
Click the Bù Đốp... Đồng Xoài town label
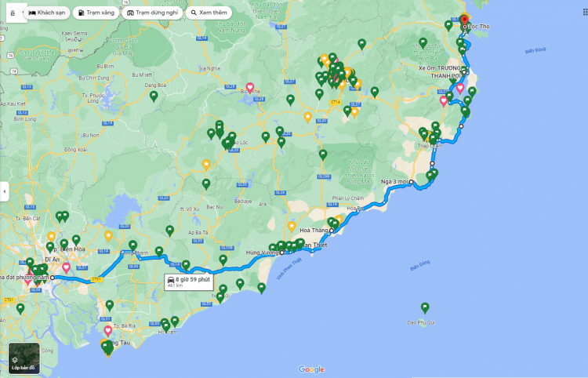pyautogui.click(x=75, y=150)
